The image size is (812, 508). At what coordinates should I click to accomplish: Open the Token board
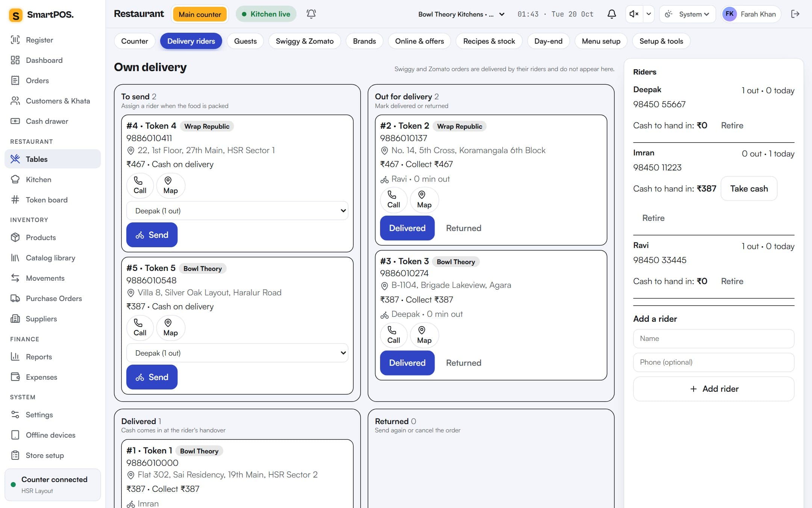(53, 200)
